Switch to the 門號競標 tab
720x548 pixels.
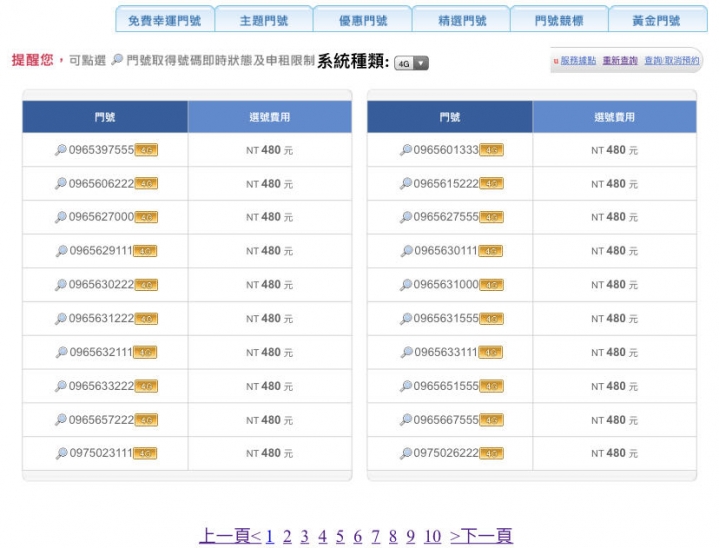click(559, 19)
